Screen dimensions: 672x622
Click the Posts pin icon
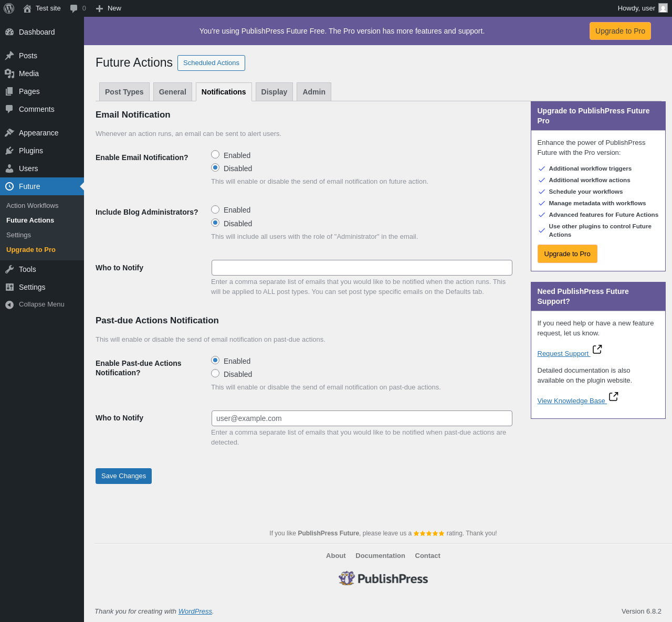(9, 56)
